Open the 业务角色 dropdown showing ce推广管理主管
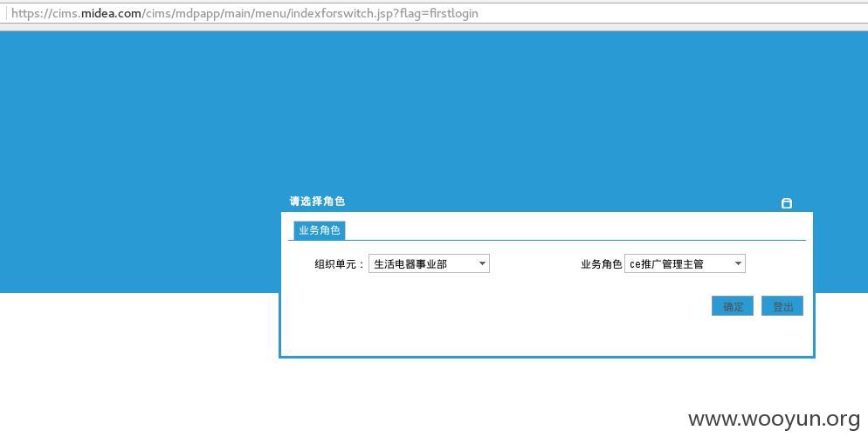This screenshot has height=444, width=868. [x=685, y=263]
